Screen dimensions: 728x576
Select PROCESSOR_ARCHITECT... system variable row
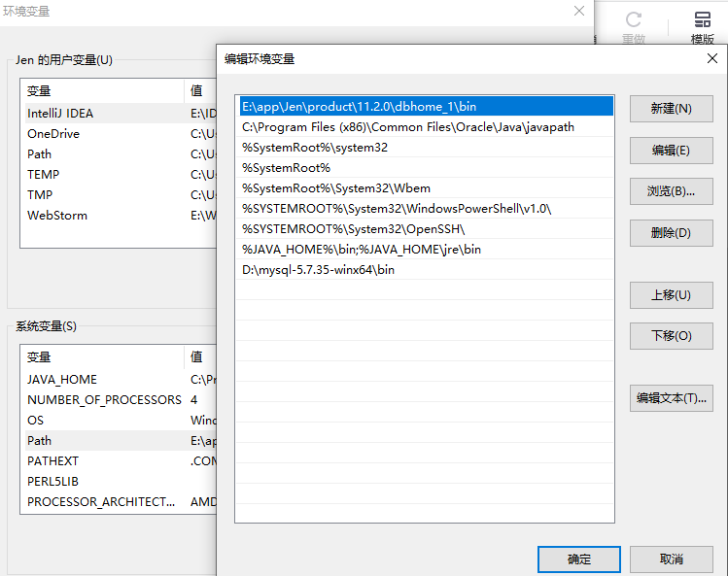pos(121,502)
